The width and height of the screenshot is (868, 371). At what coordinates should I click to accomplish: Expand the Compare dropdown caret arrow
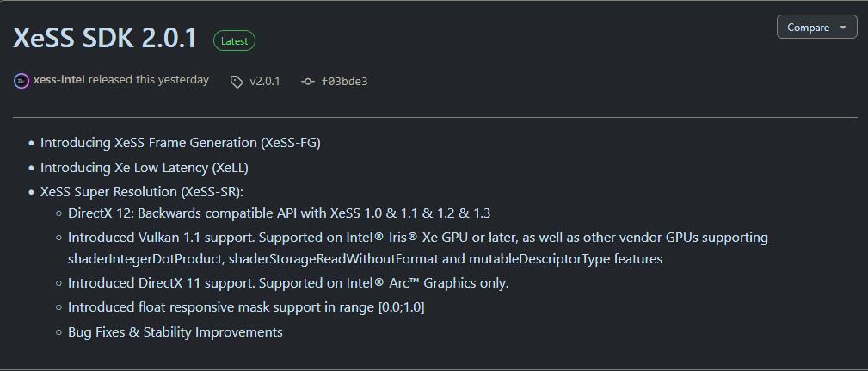[x=843, y=28]
